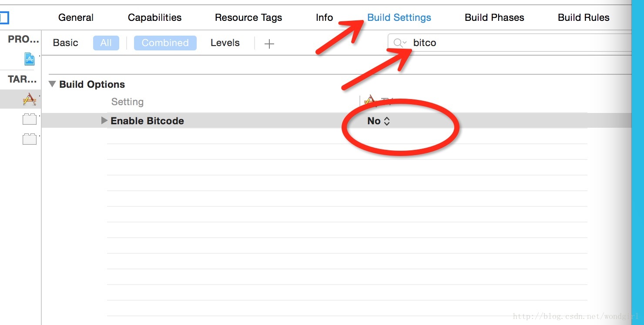Viewport: 644px width, 325px height.
Task: Click the Setting column header
Action: tap(127, 102)
